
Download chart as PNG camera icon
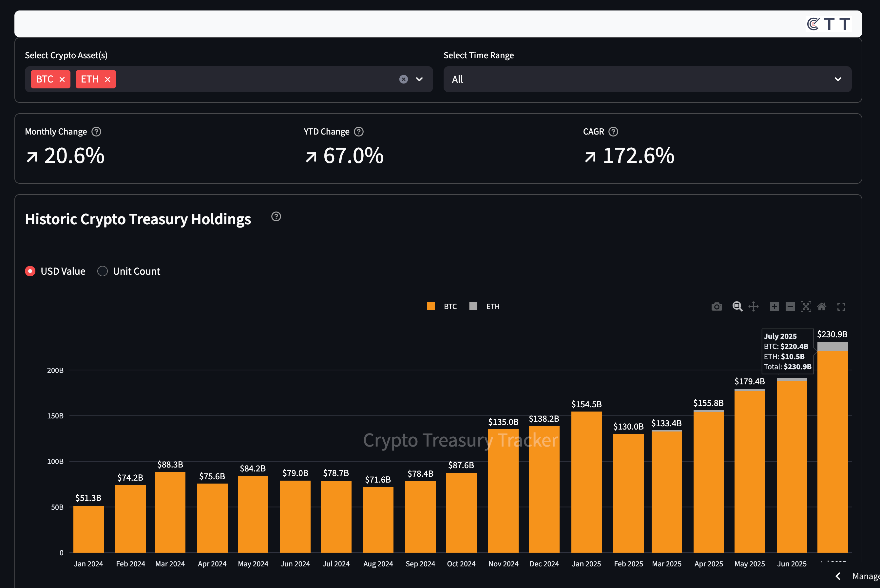[x=717, y=307]
